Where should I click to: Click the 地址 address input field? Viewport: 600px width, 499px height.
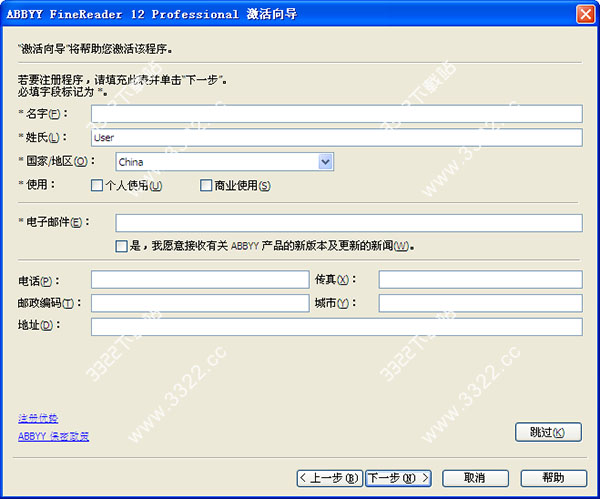(337, 327)
